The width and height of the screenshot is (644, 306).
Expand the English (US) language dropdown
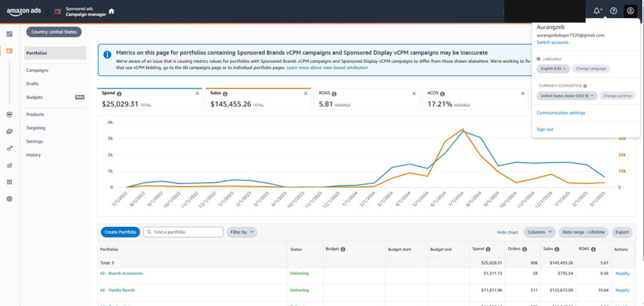[553, 68]
